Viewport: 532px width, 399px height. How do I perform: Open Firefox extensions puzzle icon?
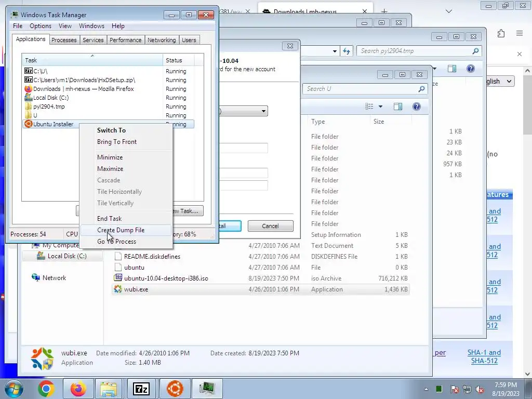point(501,33)
